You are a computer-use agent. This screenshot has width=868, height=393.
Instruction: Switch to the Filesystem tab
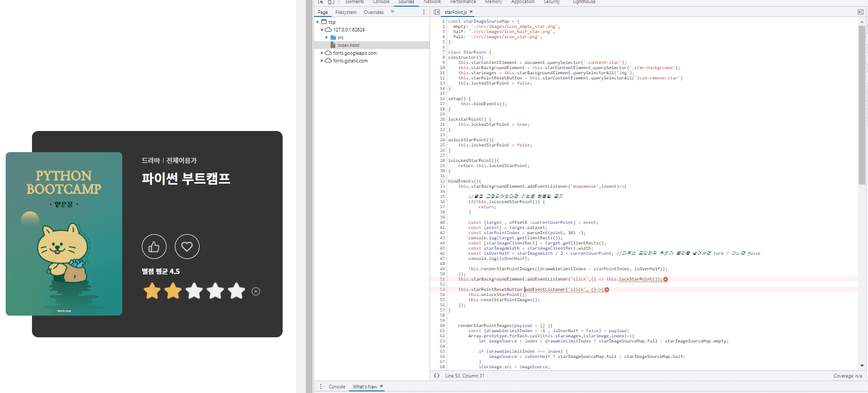pyautogui.click(x=346, y=12)
